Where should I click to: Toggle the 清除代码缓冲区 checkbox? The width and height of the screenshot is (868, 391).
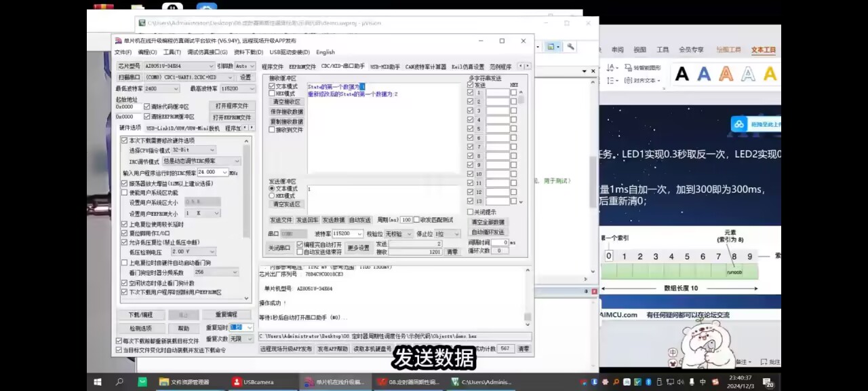[147, 107]
